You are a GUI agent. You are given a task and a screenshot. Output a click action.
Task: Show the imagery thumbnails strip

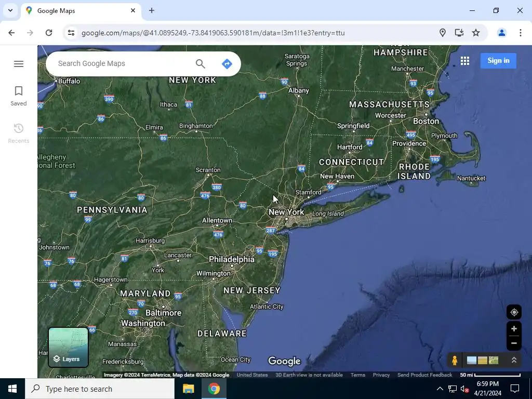click(483, 360)
